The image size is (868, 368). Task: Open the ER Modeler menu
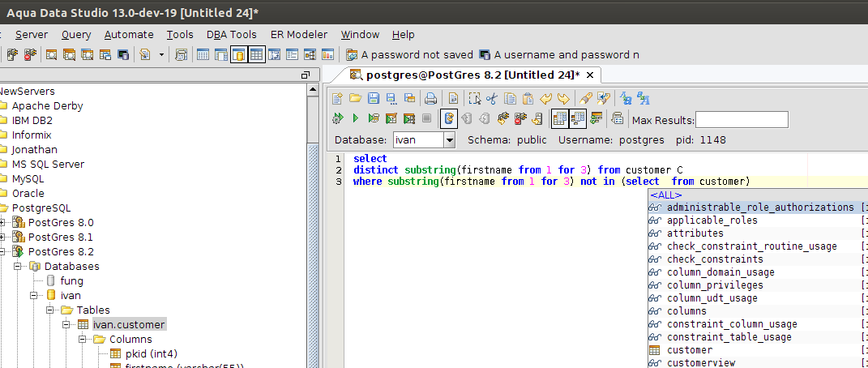(299, 34)
